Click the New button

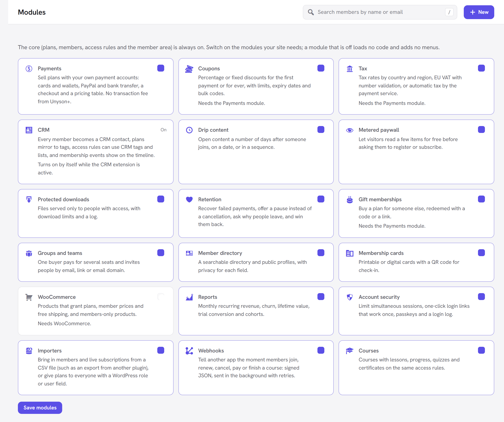click(479, 12)
